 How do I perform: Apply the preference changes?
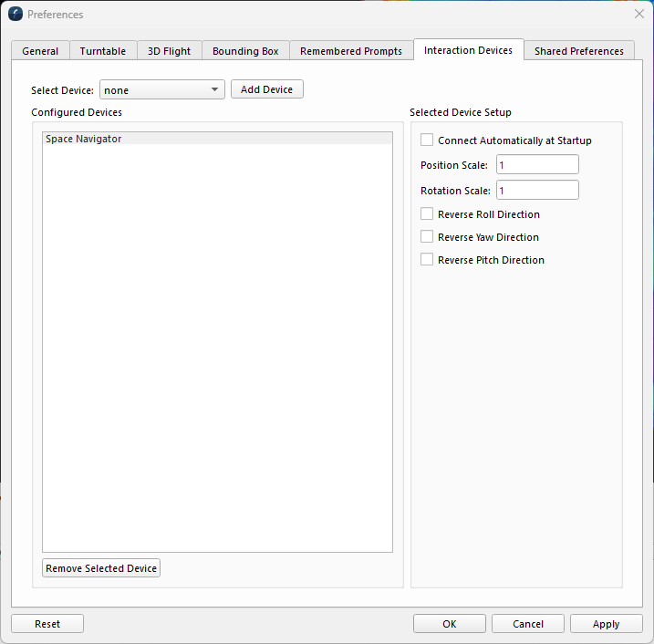coord(607,624)
